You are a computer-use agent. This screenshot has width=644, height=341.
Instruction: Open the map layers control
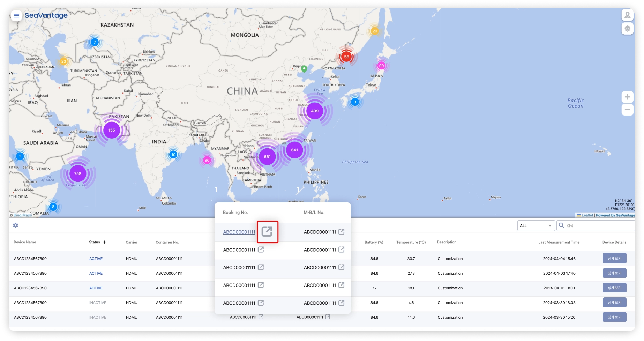627,29
